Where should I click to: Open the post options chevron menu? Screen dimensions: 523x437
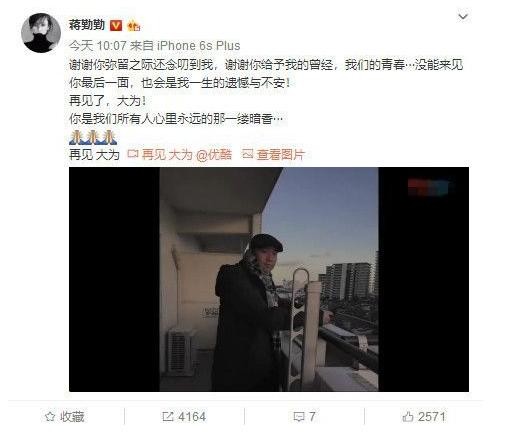[463, 17]
